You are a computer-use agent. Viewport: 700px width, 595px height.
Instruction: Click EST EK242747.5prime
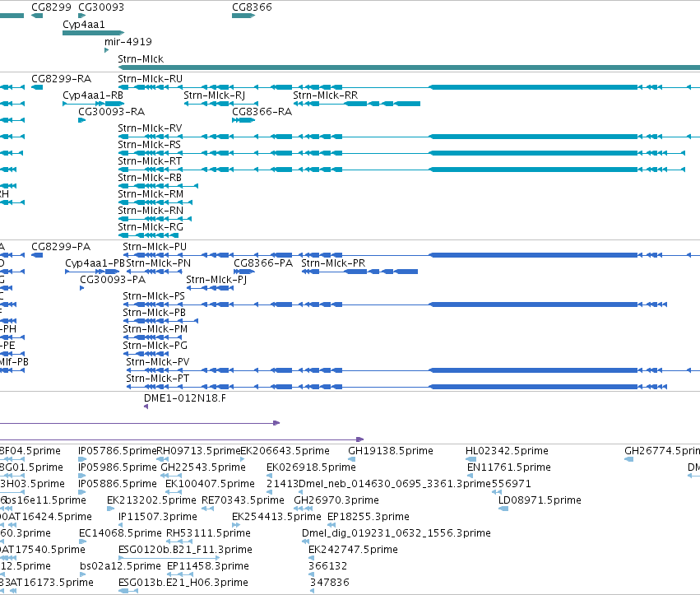353,550
